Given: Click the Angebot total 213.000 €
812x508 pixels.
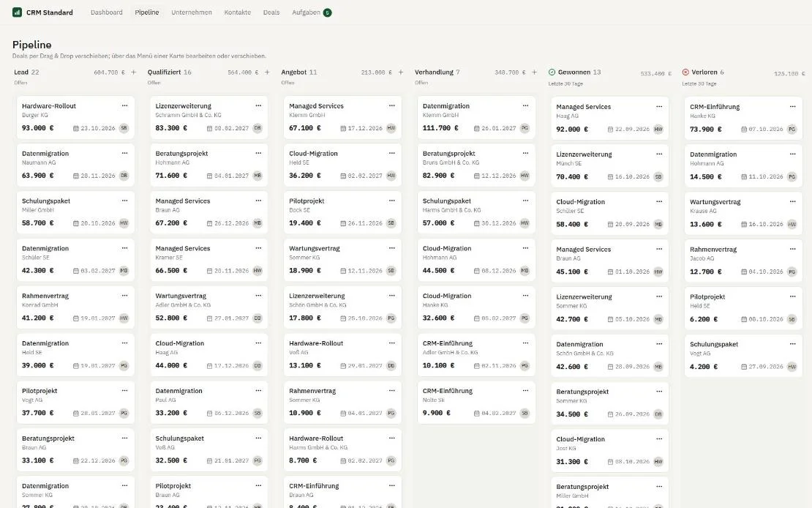Looking at the screenshot, I should point(377,72).
